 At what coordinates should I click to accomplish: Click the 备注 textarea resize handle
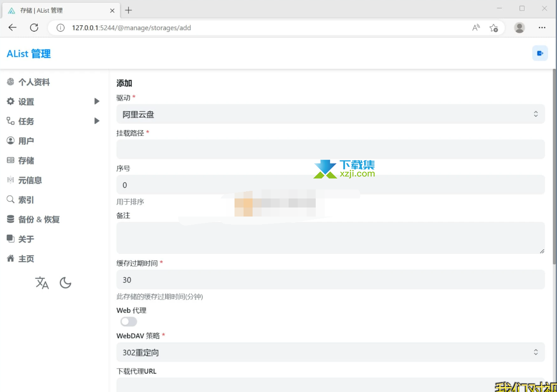(542, 251)
